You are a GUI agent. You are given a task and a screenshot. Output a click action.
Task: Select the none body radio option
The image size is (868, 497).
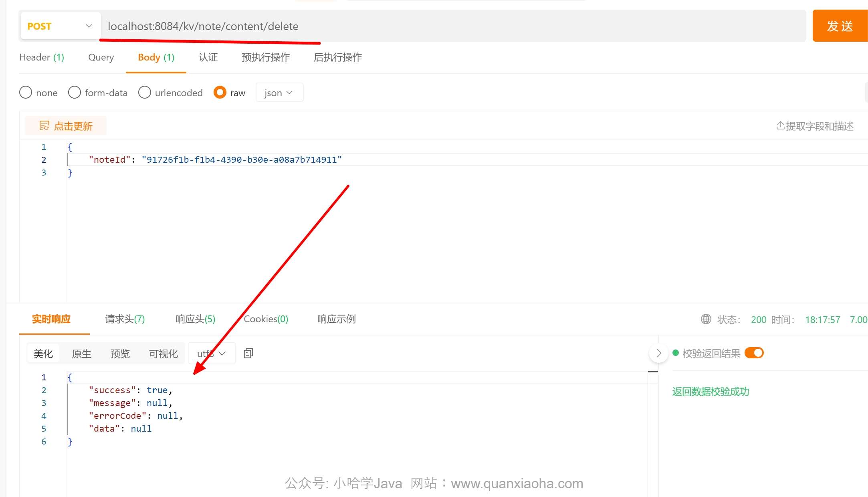(x=26, y=93)
